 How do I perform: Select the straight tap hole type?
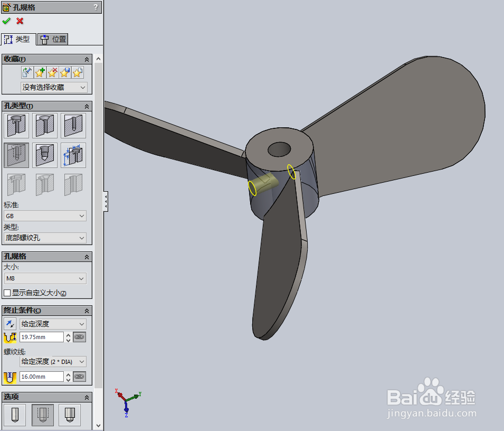coord(16,155)
